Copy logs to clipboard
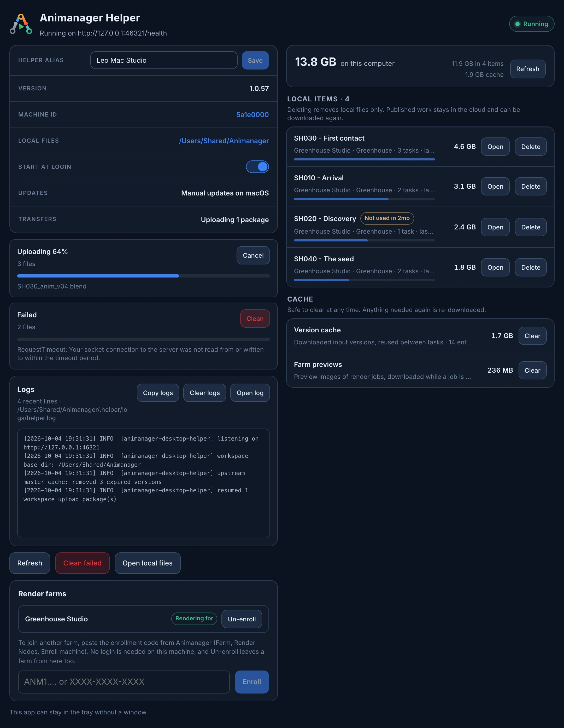The width and height of the screenshot is (564, 728). 158,393
